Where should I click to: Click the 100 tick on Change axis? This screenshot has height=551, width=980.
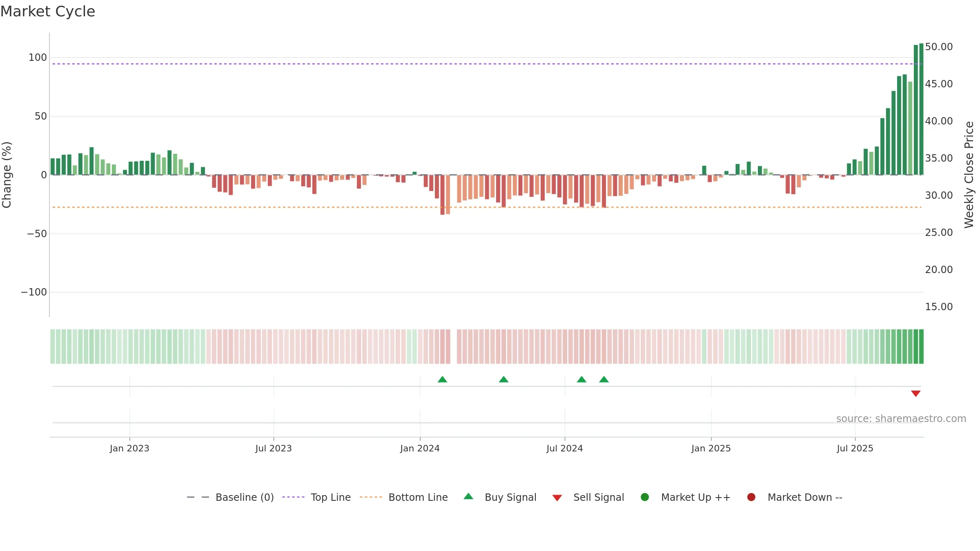point(38,58)
